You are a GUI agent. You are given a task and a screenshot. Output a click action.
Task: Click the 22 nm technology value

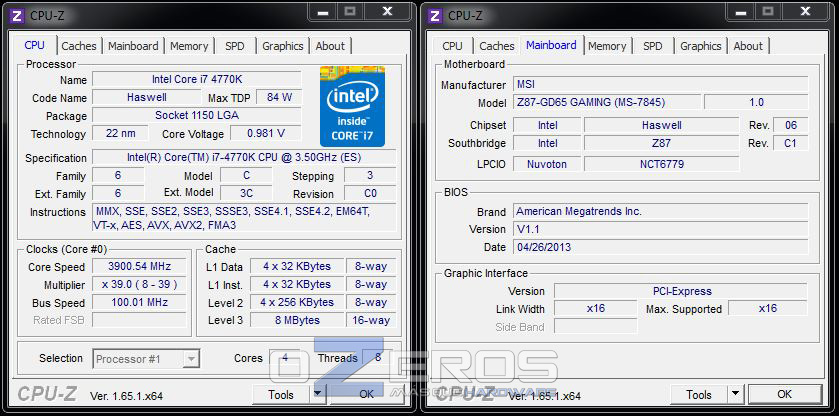point(120,133)
